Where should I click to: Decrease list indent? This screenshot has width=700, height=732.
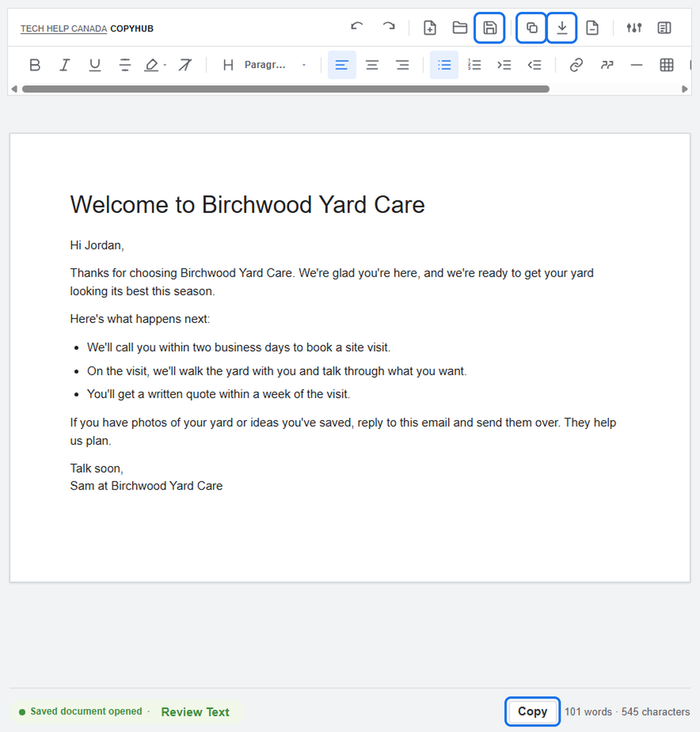pos(535,65)
